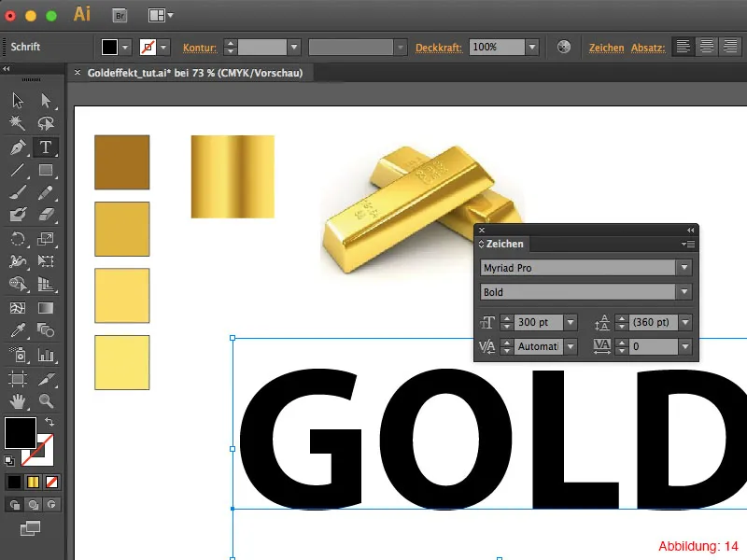The width and height of the screenshot is (747, 560).
Task: Switch to Draw Inside mode
Action: [51, 505]
